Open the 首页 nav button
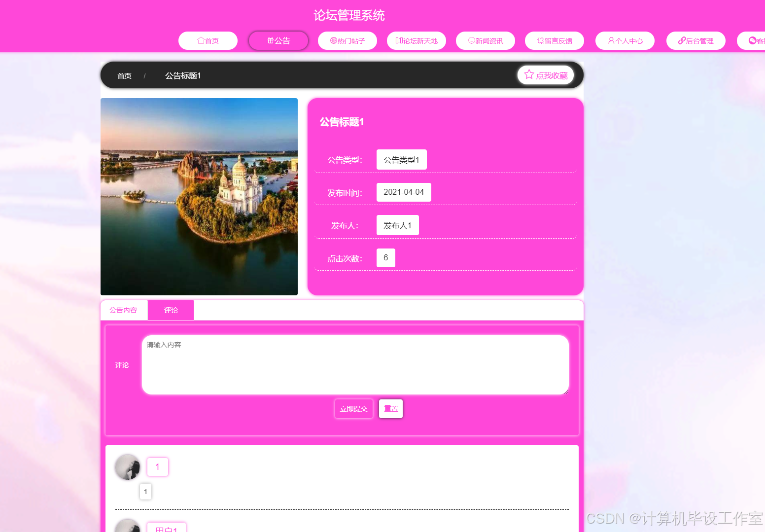765x532 pixels. [208, 41]
